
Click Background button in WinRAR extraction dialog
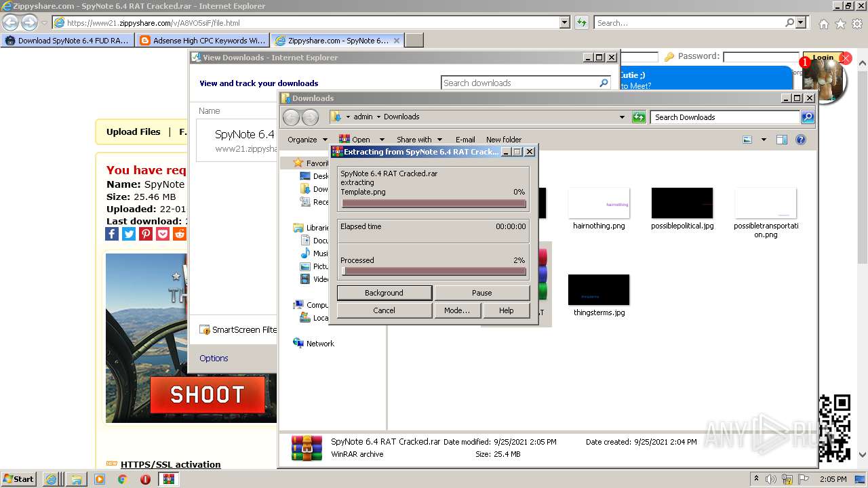384,293
